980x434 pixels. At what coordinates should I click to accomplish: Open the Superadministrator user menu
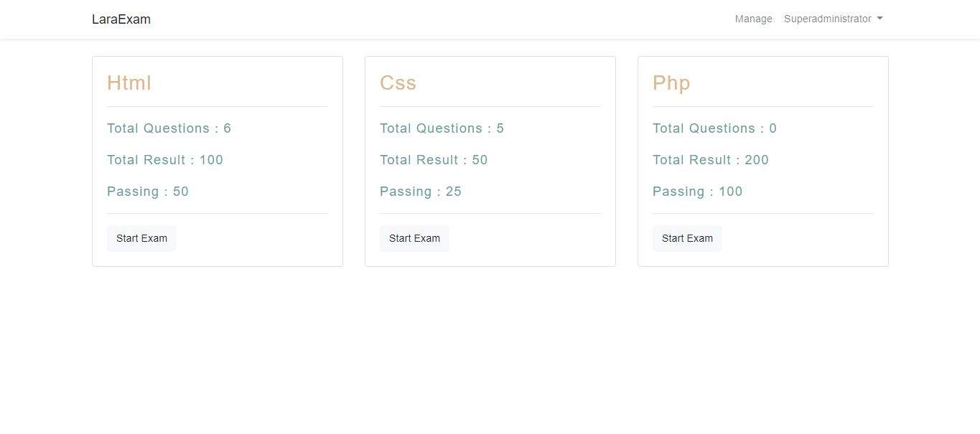point(828,19)
